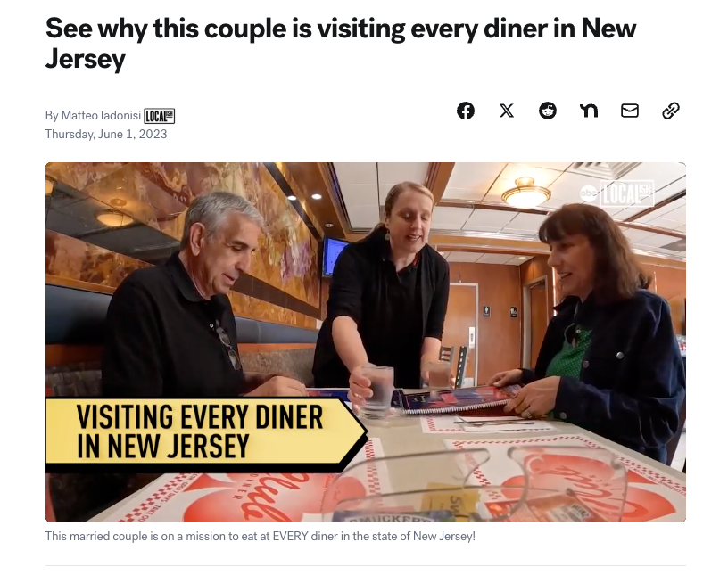This screenshot has width=728, height=575.
Task: Share the story on X
Action: pyautogui.click(x=507, y=111)
